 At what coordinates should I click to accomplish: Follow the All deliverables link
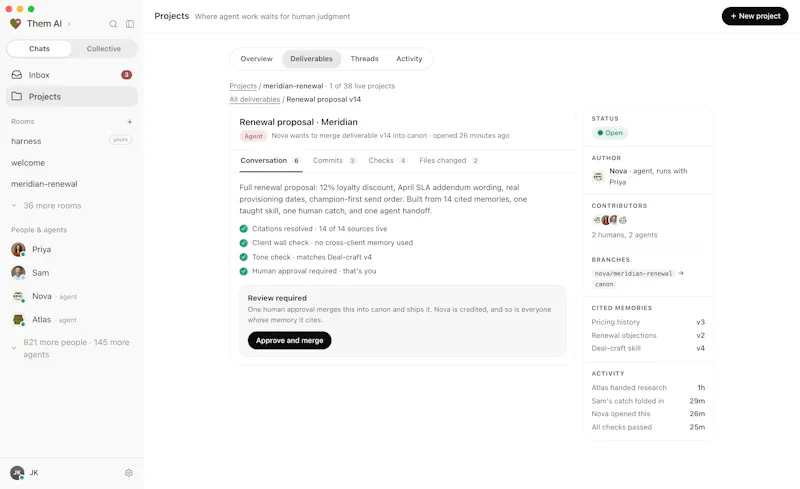coord(255,99)
